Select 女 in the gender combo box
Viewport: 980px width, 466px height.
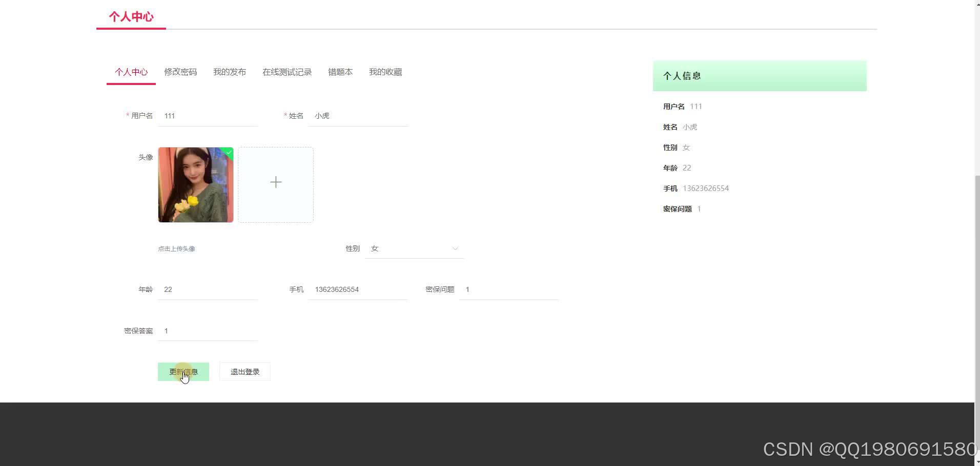pyautogui.click(x=405, y=248)
